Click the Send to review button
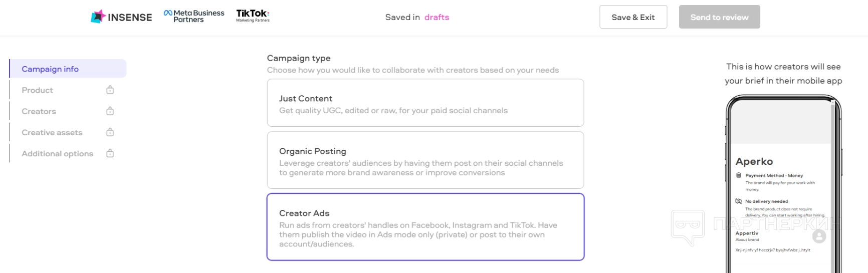 [x=719, y=17]
